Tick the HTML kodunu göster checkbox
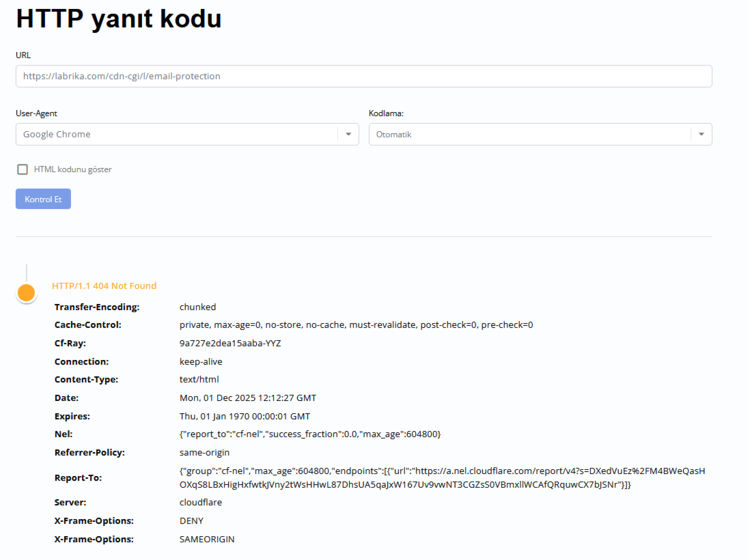The width and height of the screenshot is (748, 560). (23, 169)
